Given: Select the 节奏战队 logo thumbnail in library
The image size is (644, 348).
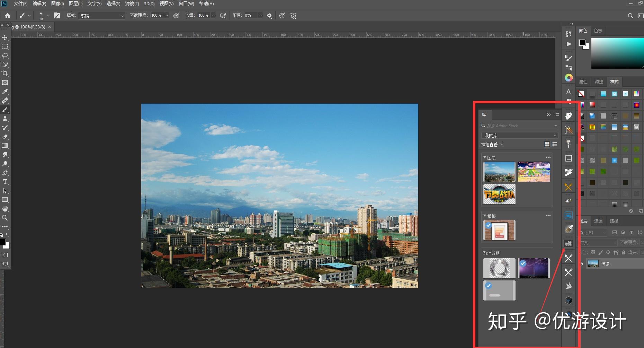Looking at the screenshot, I should pos(499,194).
